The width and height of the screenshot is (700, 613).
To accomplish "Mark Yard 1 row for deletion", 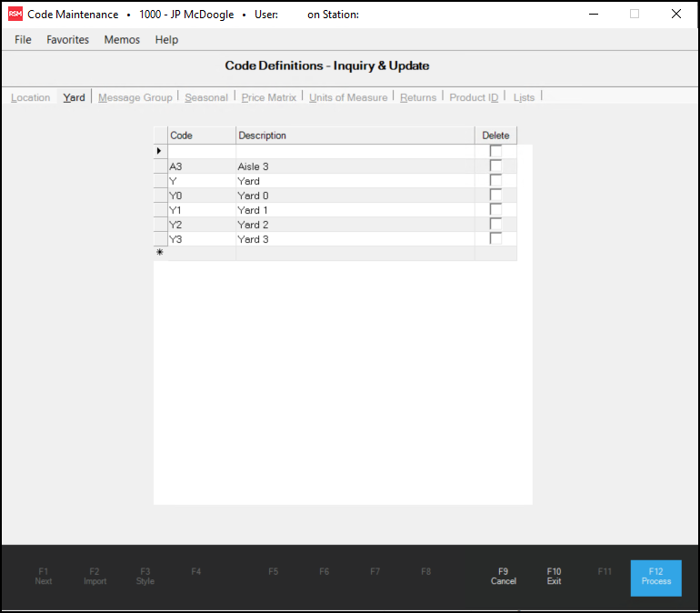I will point(495,209).
